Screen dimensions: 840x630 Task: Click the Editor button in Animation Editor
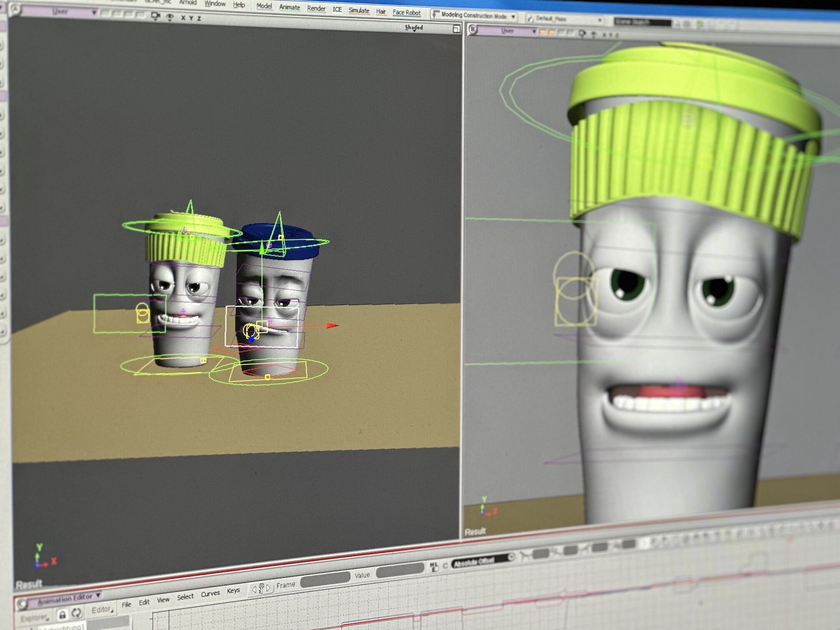click(x=102, y=610)
